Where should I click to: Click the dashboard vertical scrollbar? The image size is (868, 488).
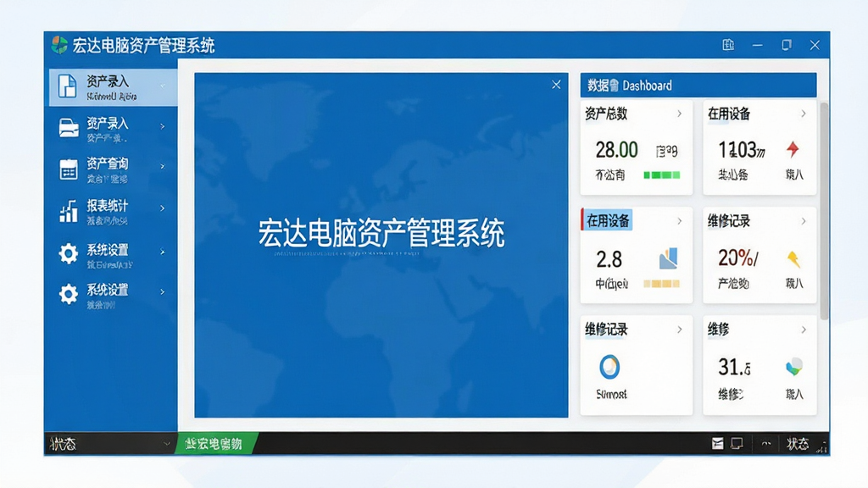point(824,210)
